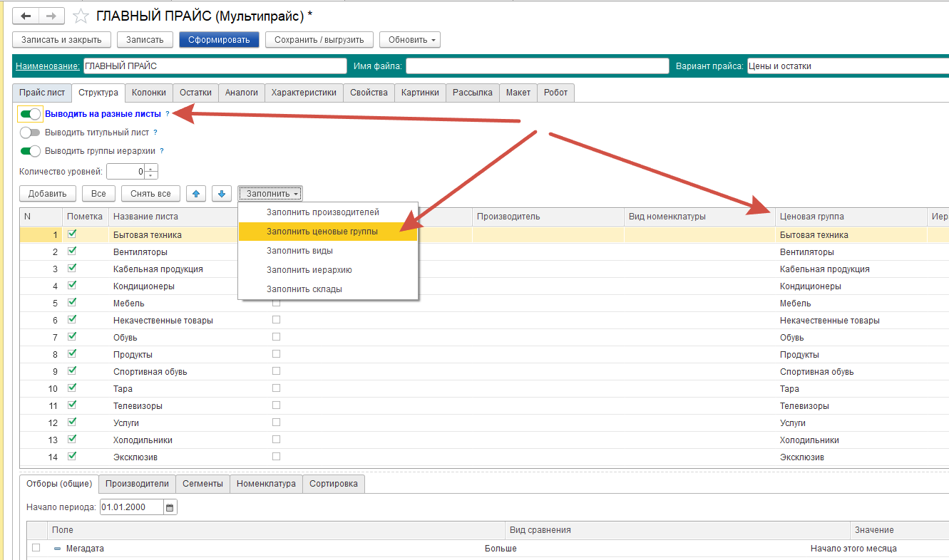The image size is (949, 560).
Task: Toggle Выводить группы иерархии switch
Action: coord(31,151)
